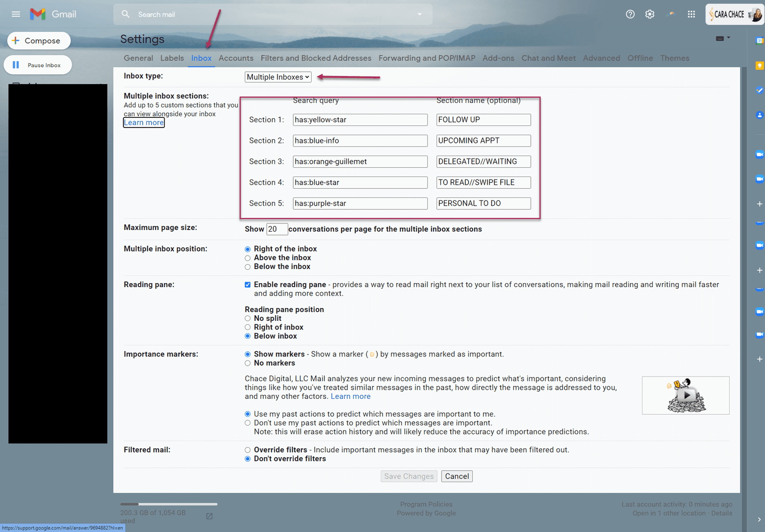Disable the 'Enable reading pane' checkbox
765x532 pixels.
tap(248, 285)
